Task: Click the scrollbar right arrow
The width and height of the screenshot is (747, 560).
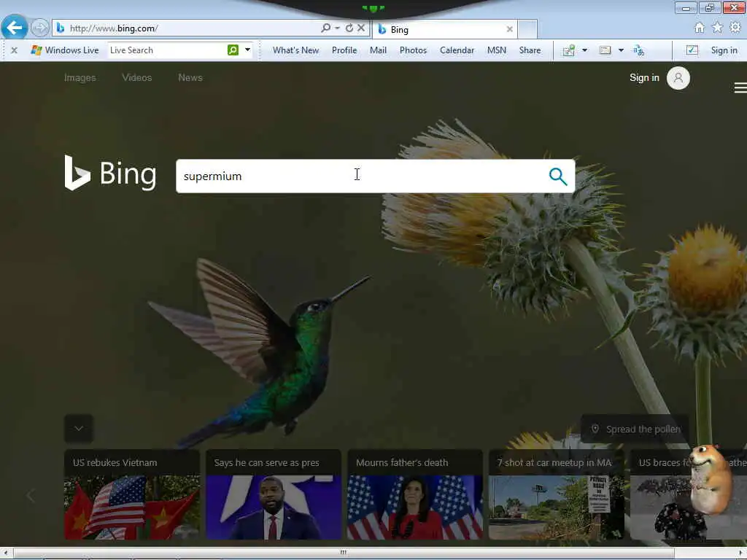Action: click(741, 553)
